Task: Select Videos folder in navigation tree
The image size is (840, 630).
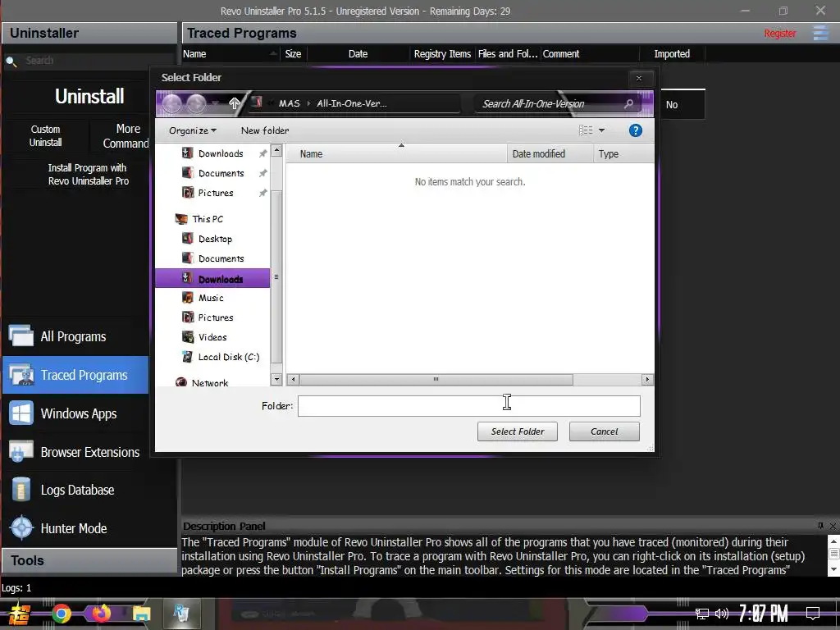Action: pos(212,337)
